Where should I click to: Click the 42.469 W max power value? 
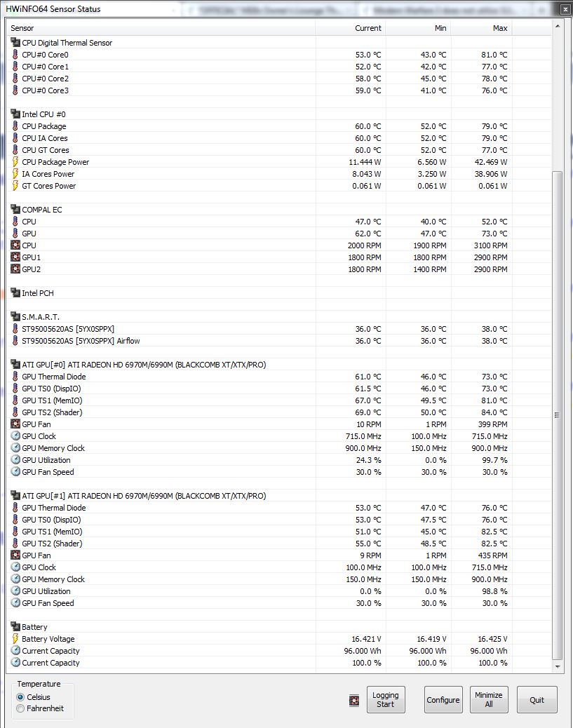coord(491,162)
